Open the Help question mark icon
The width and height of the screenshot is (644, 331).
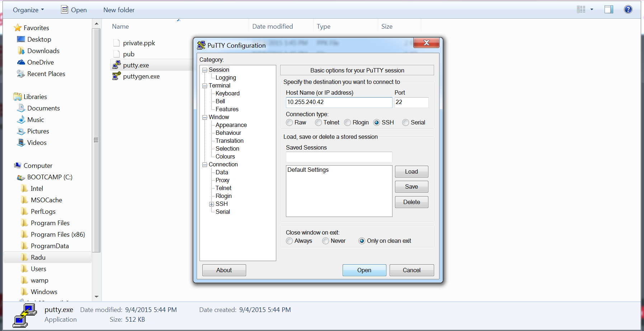(628, 10)
